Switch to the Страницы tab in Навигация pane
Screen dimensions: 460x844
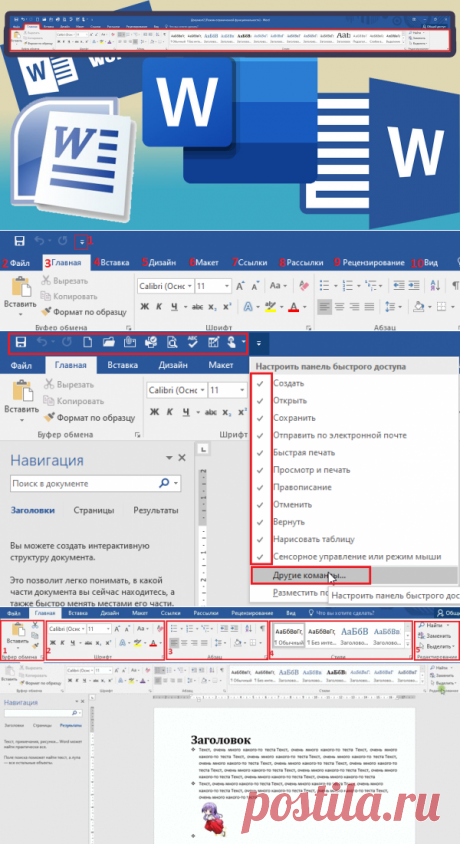[94, 510]
